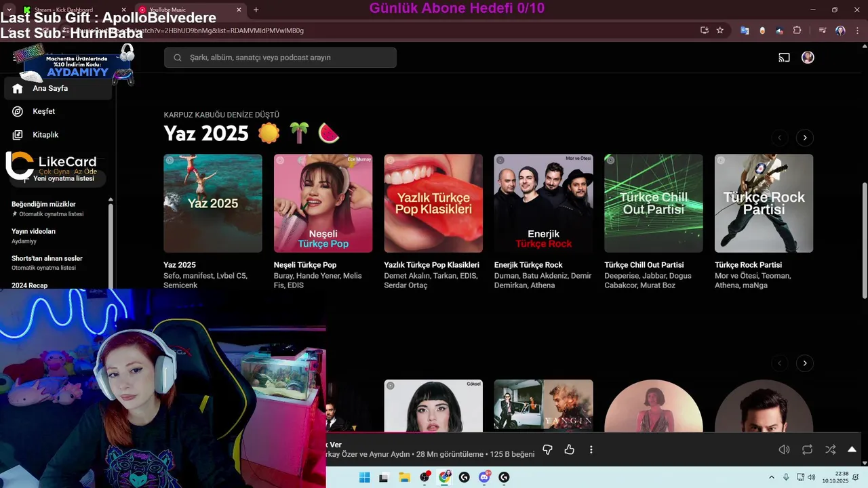The height and width of the screenshot is (488, 868).
Task: Expand the player page with up arrow
Action: 852,449
